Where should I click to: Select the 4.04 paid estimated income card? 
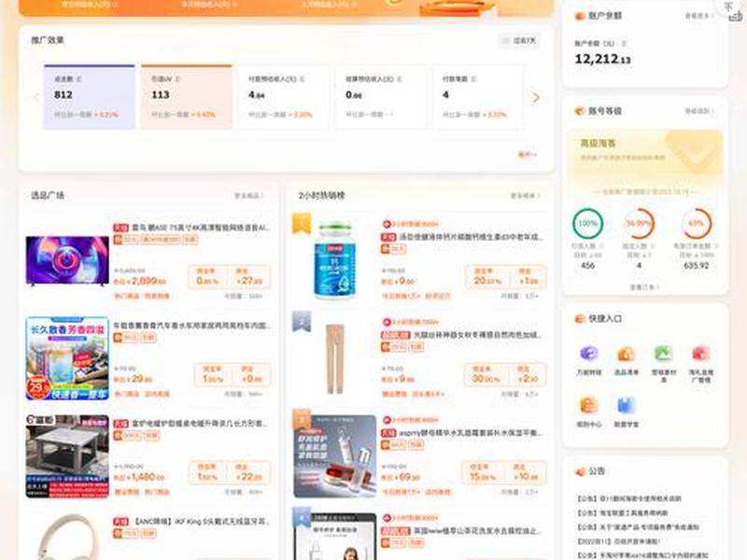[x=284, y=97]
